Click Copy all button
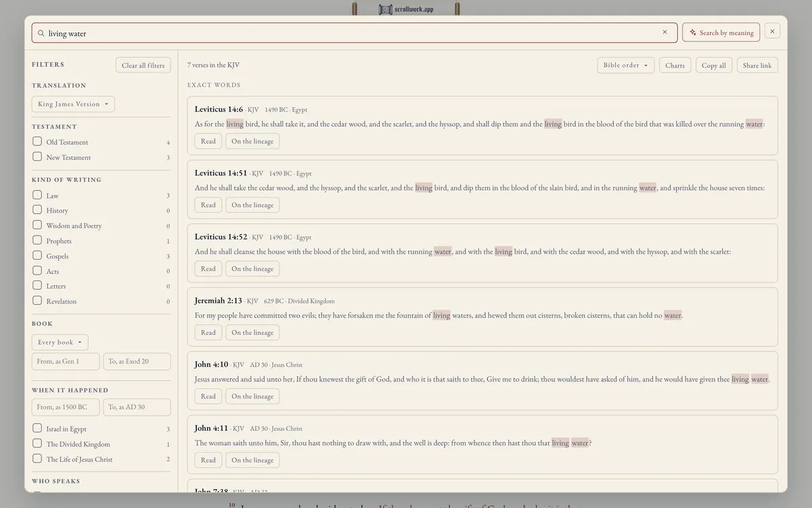 (x=714, y=65)
